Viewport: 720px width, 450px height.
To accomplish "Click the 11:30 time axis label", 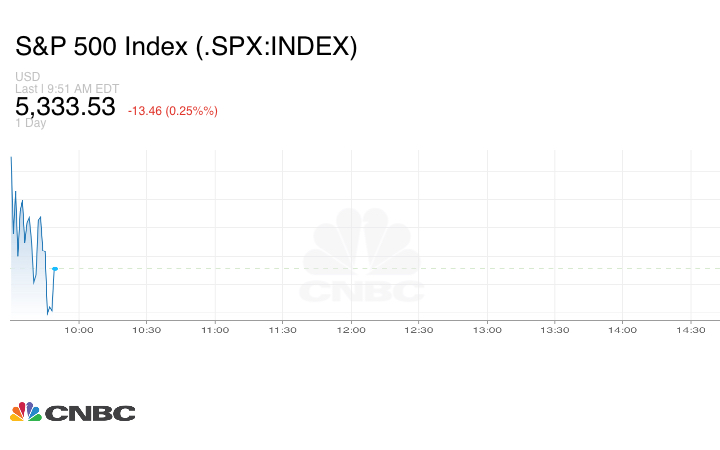I will pos(283,330).
